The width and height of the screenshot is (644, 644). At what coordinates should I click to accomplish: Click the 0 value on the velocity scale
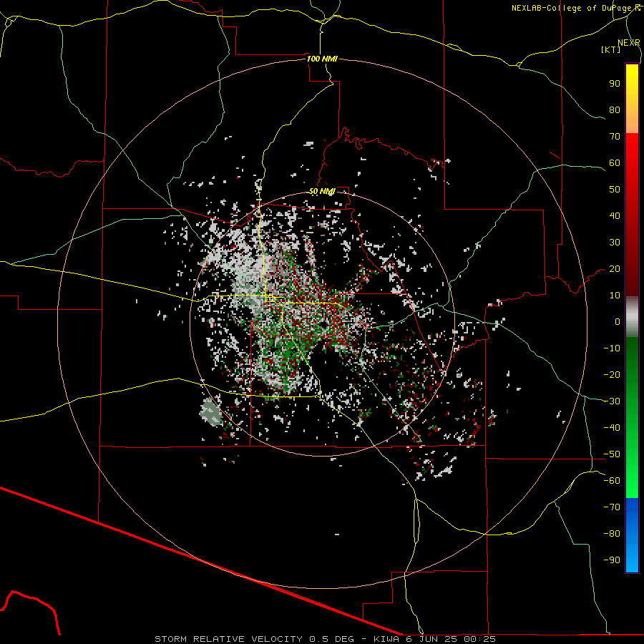click(618, 322)
